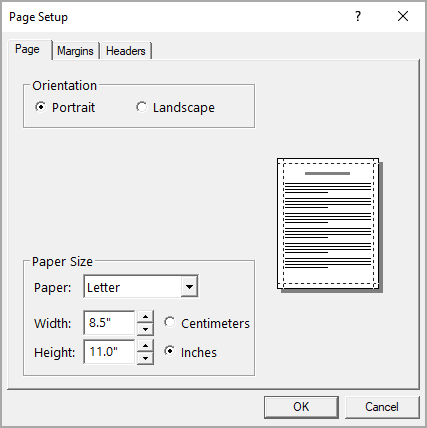
Task: Click the page preview thumbnail
Action: click(x=329, y=224)
